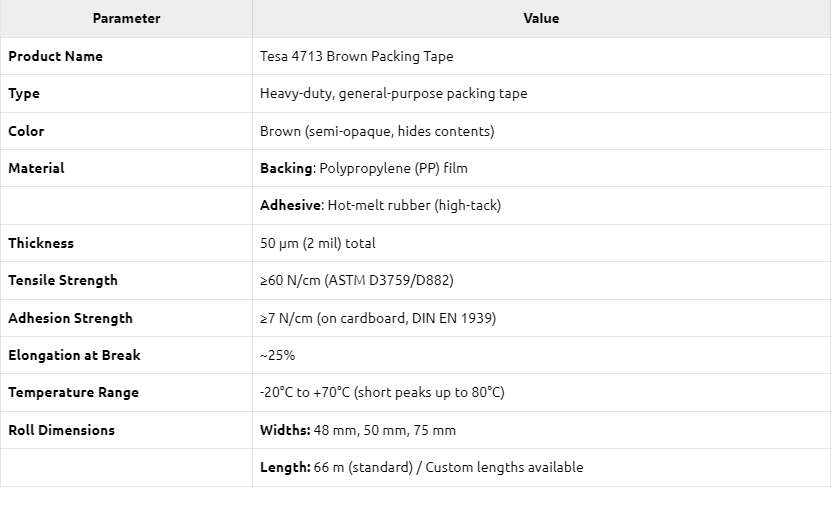Click the Heavy-duty general-purpose packing tape text
The height and width of the screenshot is (507, 832).
coord(394,94)
